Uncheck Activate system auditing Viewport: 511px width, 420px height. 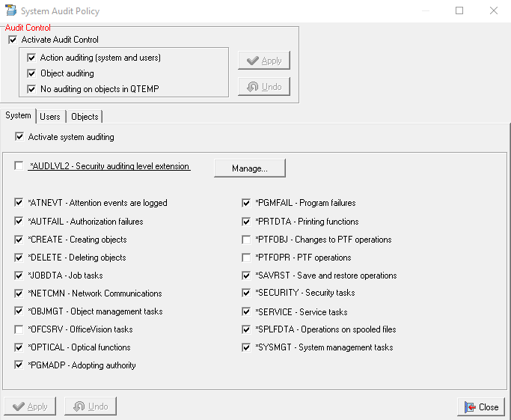click(19, 137)
